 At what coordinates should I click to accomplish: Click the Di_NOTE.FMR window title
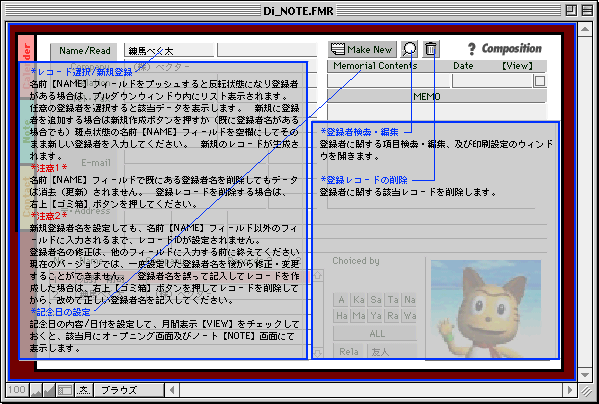[x=298, y=11]
